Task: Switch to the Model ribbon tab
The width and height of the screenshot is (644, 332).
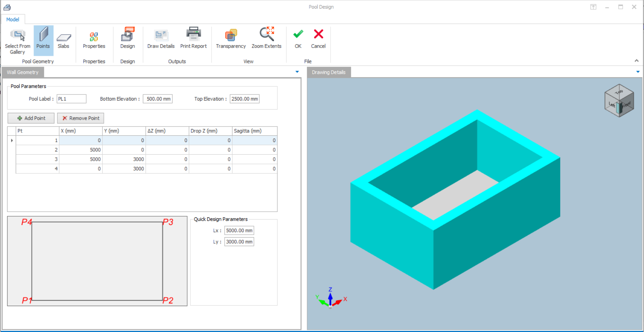Action: 13,19
